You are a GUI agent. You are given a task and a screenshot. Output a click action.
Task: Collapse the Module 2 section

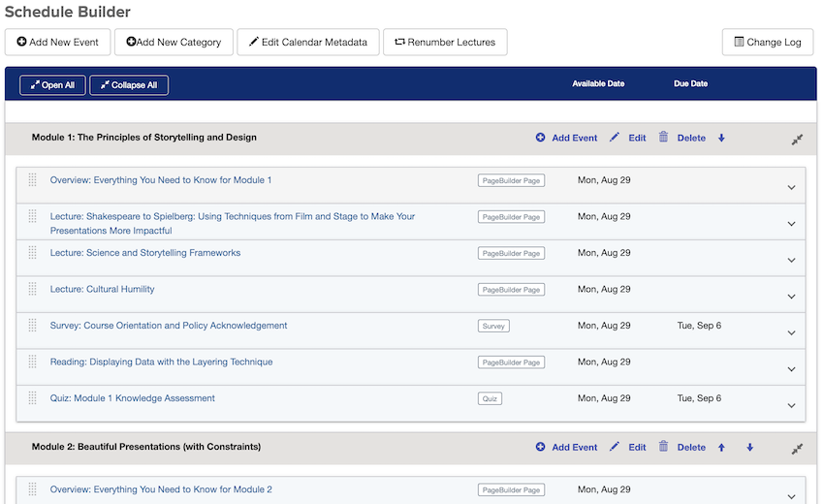797,449
